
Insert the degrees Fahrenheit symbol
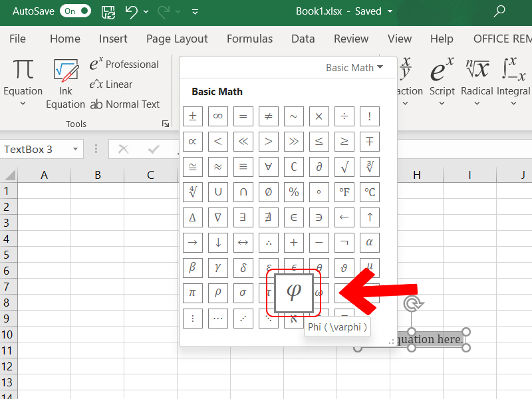point(344,192)
